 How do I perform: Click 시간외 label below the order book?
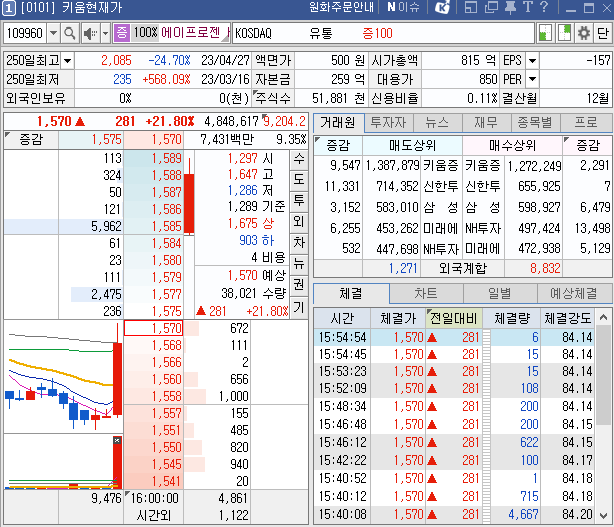154,516
